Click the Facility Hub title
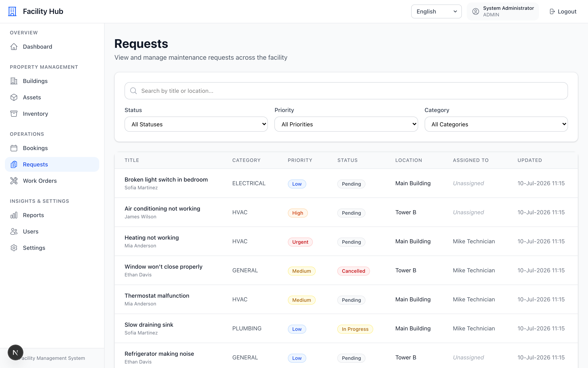Screen dimensions: 588x368 pyautogui.click(x=43, y=11)
